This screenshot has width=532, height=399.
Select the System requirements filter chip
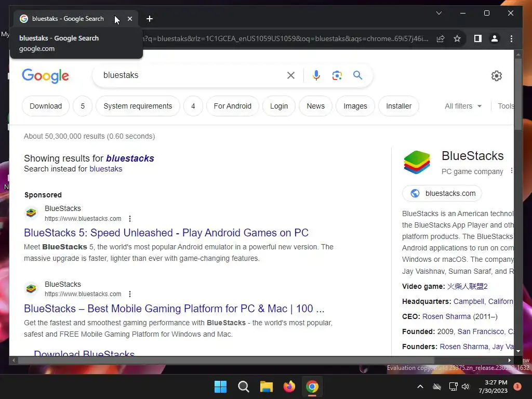tap(138, 106)
